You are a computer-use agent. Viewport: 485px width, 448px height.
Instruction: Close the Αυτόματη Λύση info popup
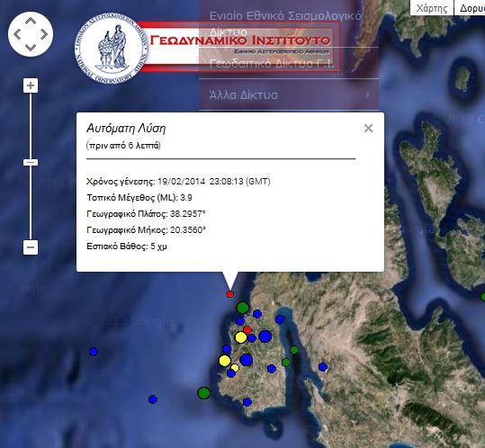[368, 128]
